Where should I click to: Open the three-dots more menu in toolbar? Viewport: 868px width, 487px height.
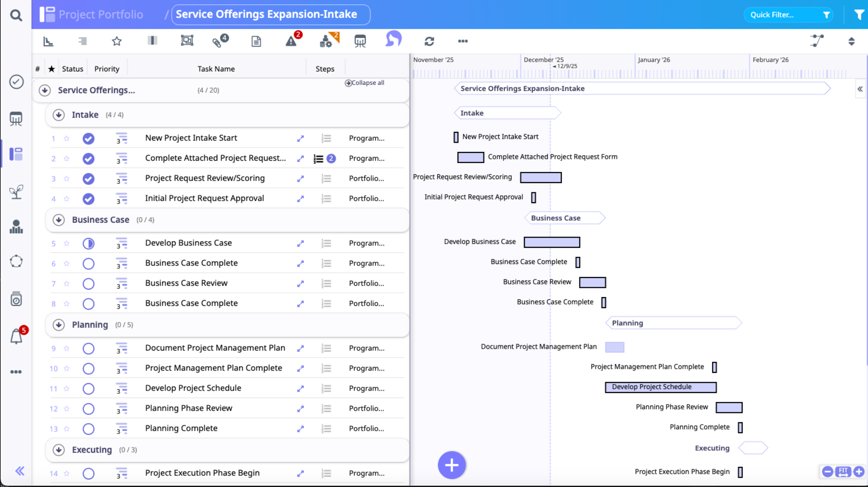[463, 41]
